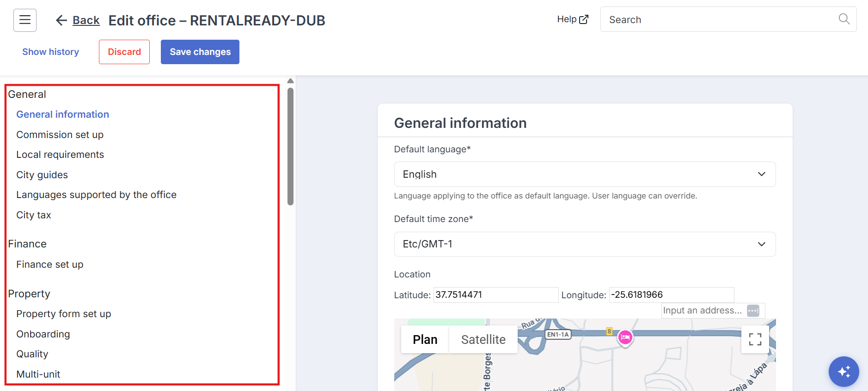Open Local requirements section
Screen dimensions: 868x391
(x=60, y=155)
